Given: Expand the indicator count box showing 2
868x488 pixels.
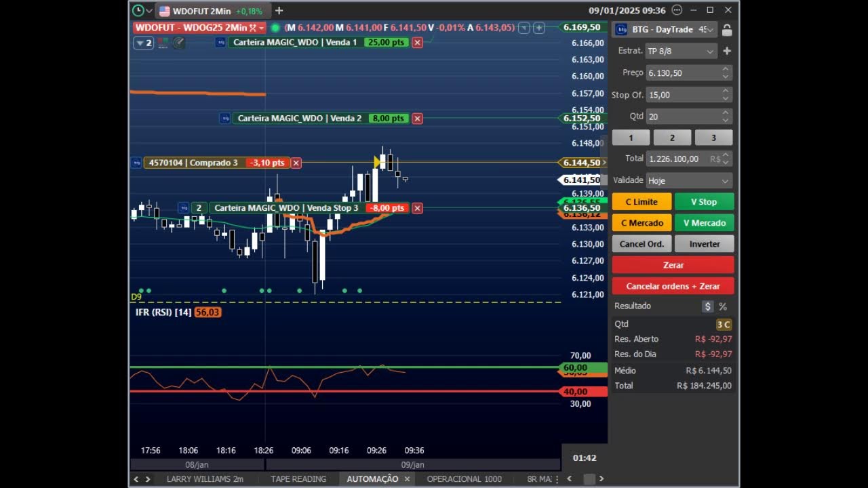Looking at the screenshot, I should [x=144, y=43].
